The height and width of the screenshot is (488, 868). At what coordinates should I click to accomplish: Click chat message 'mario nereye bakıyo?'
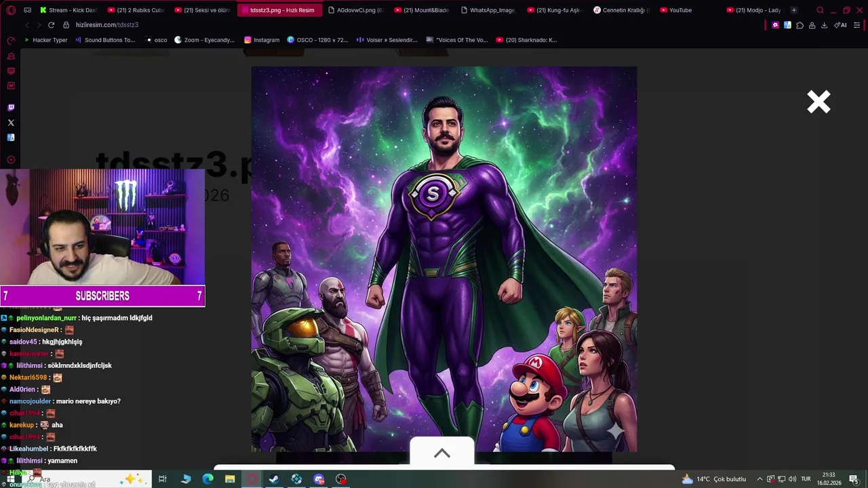[x=88, y=401]
